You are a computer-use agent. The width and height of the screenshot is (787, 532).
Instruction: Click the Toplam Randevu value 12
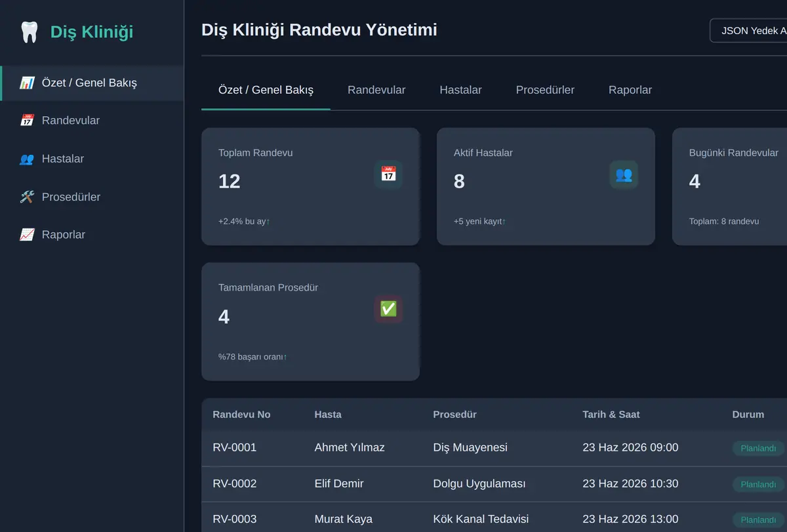coord(230,181)
